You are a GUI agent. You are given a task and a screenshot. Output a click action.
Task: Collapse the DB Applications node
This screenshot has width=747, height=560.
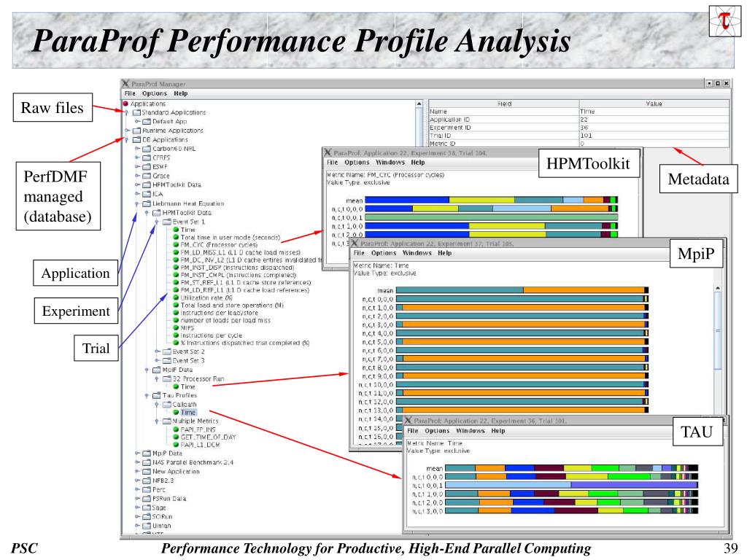(x=127, y=140)
